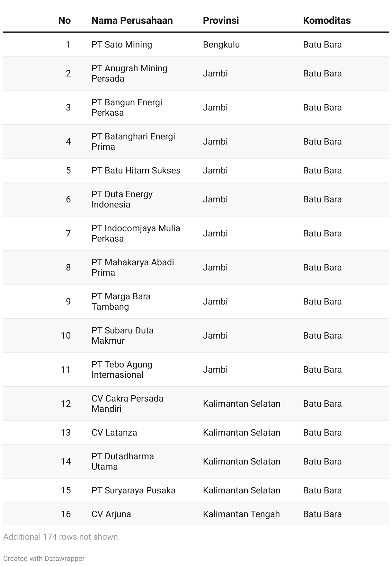Select the 'PT Sato Mining' cell
Image resolution: width=392 pixels, height=566 pixels.
121,45
